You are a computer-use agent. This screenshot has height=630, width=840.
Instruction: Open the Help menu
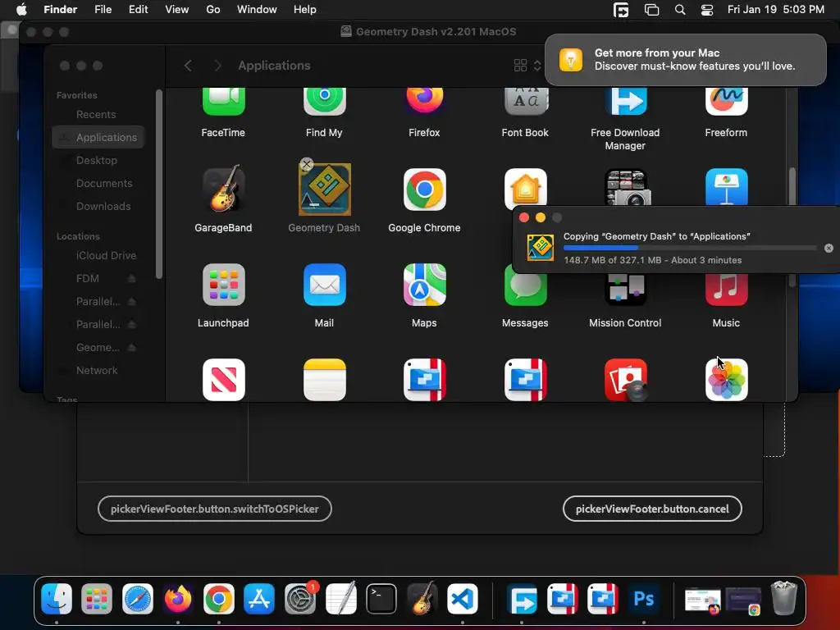(x=305, y=10)
